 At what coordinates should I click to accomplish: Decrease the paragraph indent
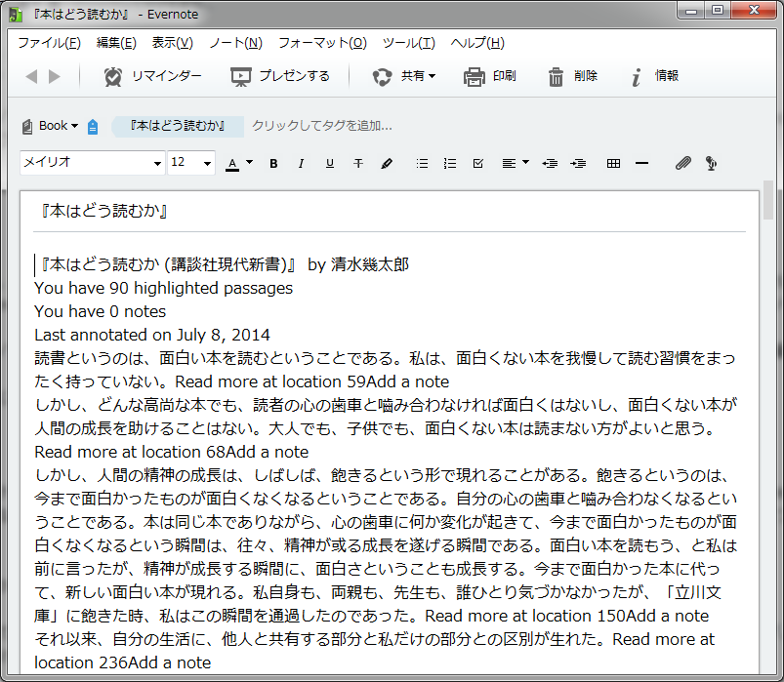click(550, 163)
